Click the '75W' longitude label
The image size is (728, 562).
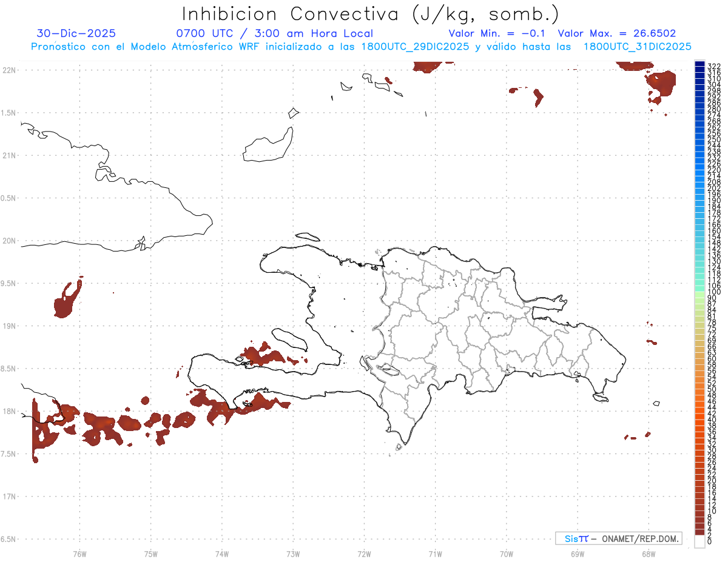pyautogui.click(x=150, y=553)
